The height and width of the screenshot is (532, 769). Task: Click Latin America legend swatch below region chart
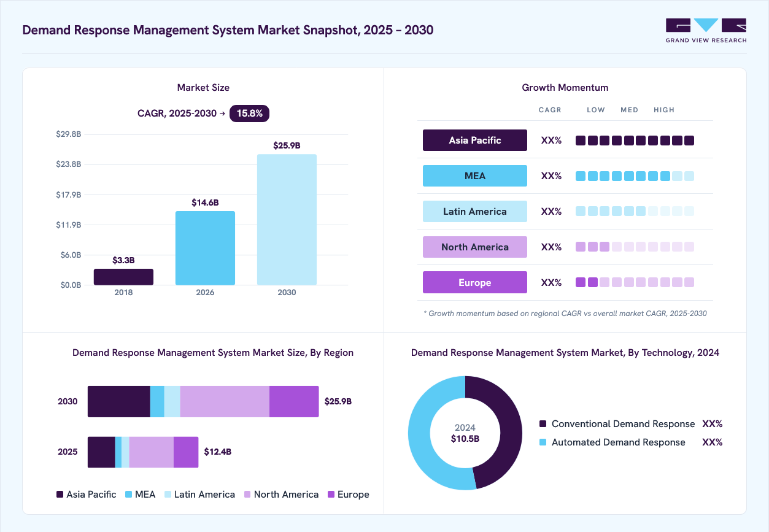tap(168, 495)
